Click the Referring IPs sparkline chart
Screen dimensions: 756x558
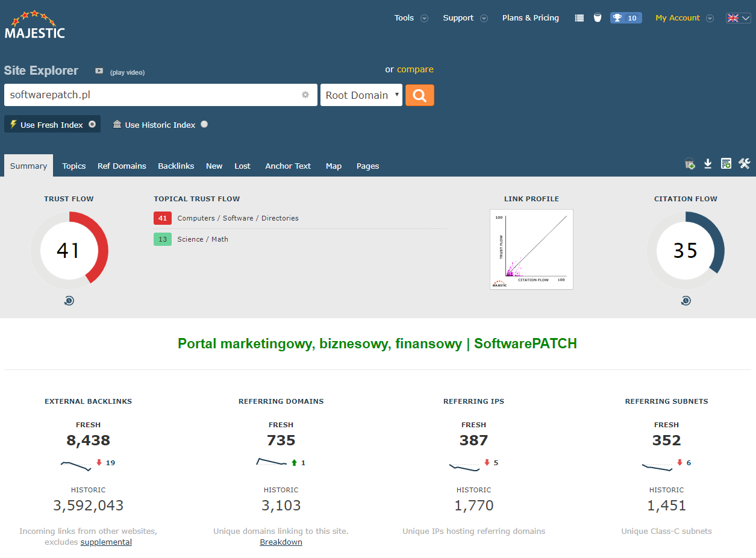point(464,466)
